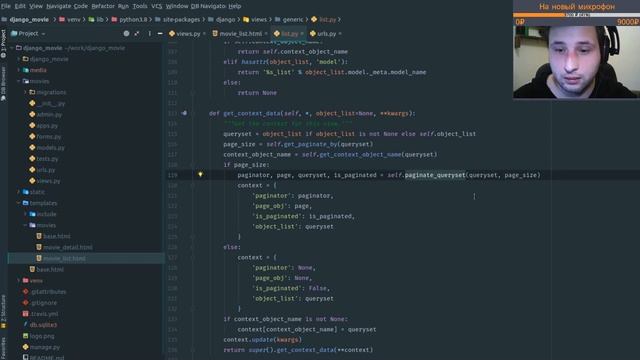Expand the migrations folder
The height and width of the screenshot is (360, 640).
[x=25, y=92]
